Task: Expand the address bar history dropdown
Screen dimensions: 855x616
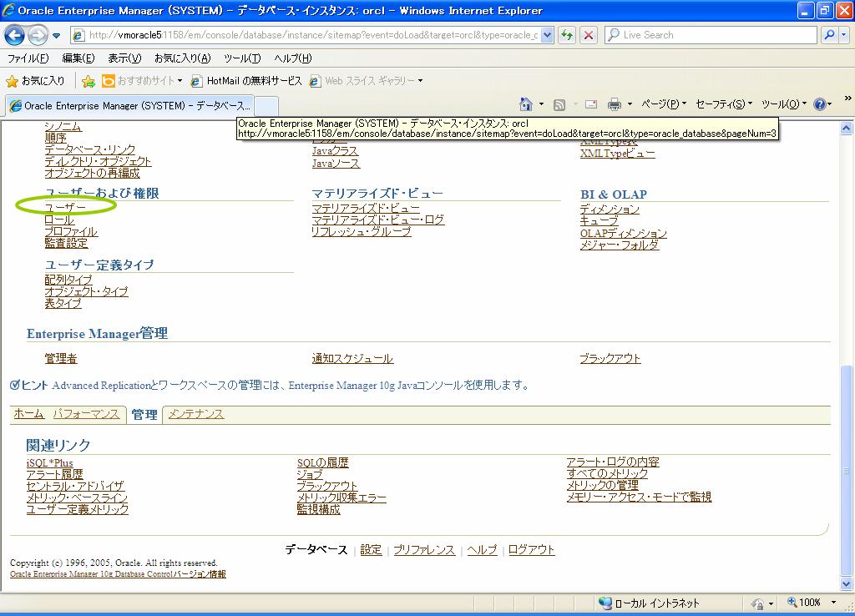Action: coord(547,35)
